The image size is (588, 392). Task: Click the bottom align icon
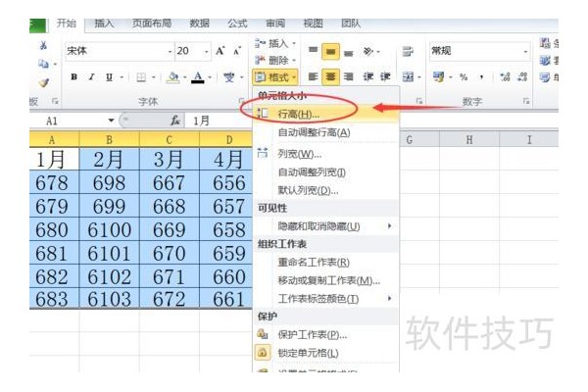(348, 52)
